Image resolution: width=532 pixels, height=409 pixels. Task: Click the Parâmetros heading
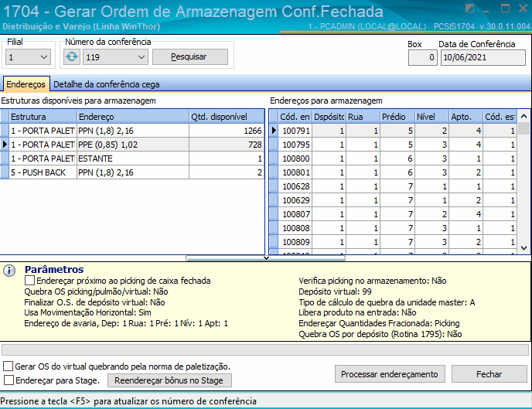point(54,269)
